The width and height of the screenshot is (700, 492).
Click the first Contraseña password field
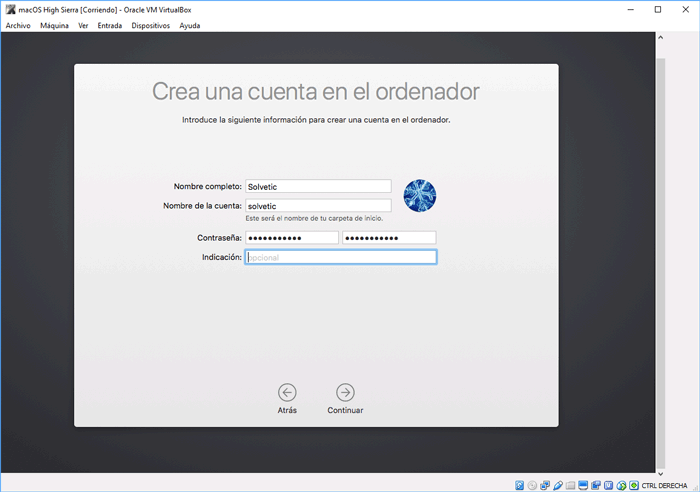tap(292, 238)
